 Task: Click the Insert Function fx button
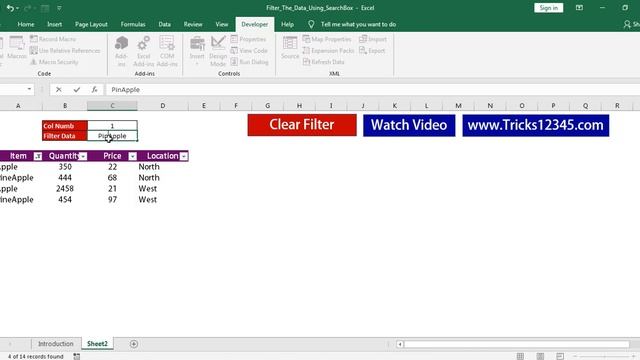click(x=94, y=89)
